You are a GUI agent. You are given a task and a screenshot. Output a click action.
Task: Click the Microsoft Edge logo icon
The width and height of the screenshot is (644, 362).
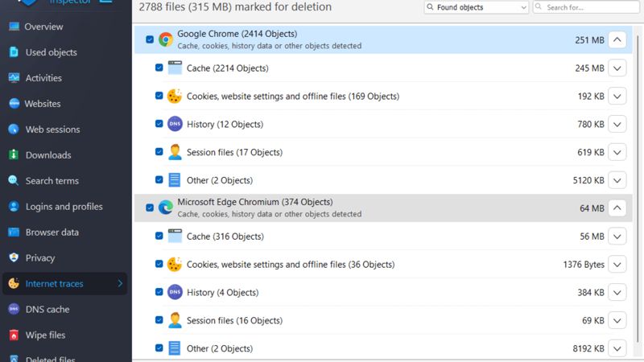(x=166, y=208)
